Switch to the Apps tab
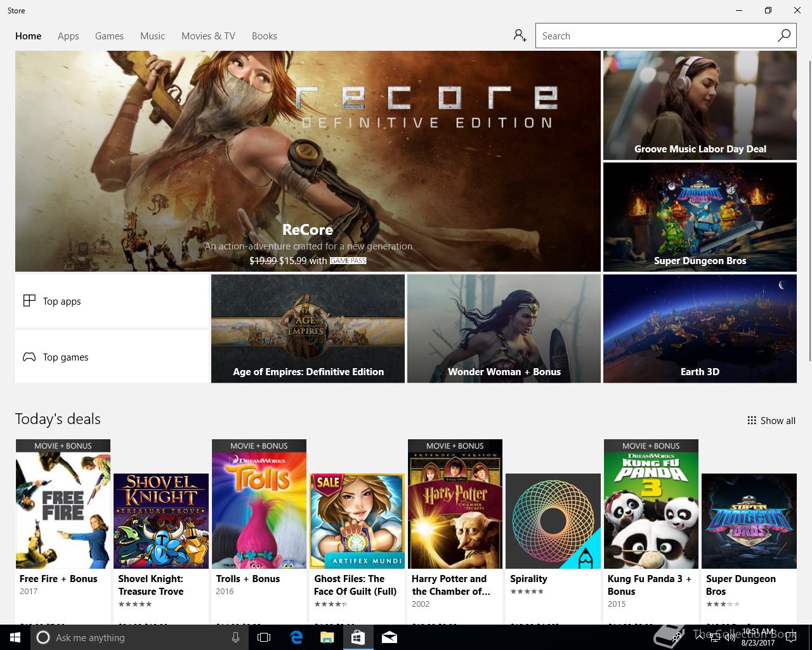812x650 pixels. pos(68,36)
